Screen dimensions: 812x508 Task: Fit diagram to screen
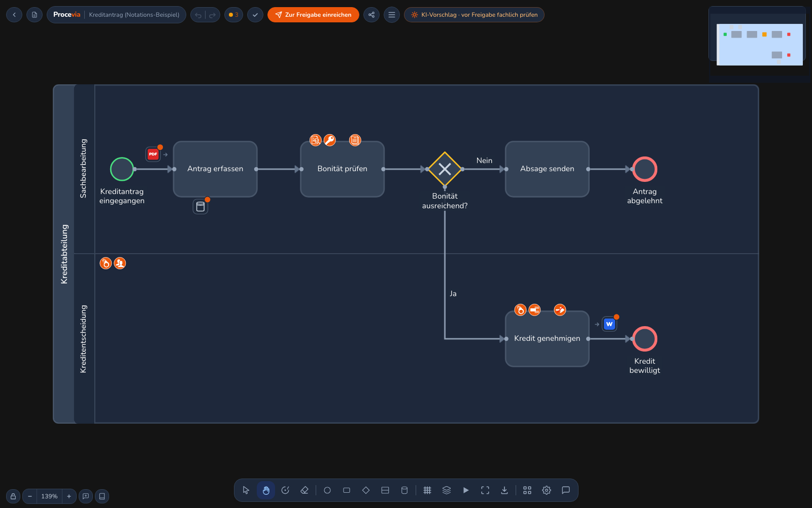click(x=485, y=490)
